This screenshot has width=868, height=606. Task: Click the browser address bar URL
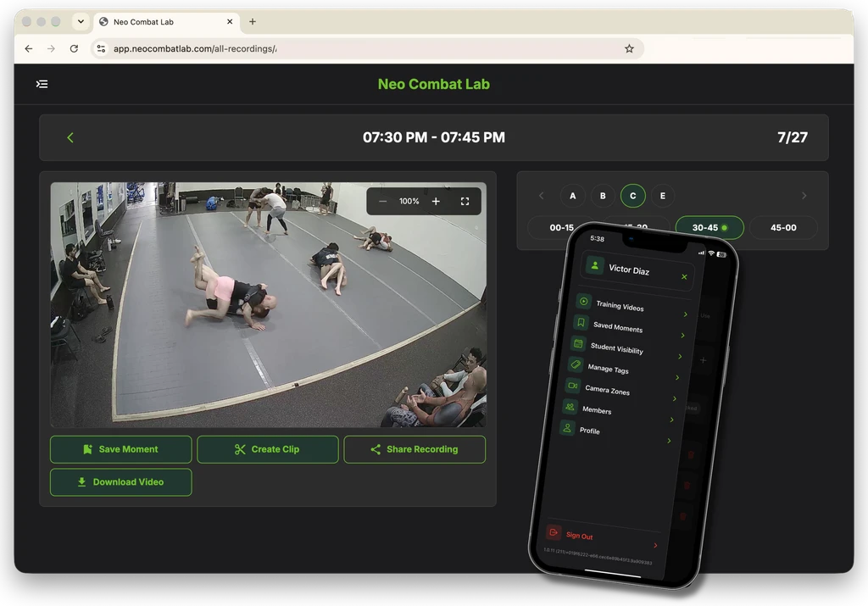195,48
